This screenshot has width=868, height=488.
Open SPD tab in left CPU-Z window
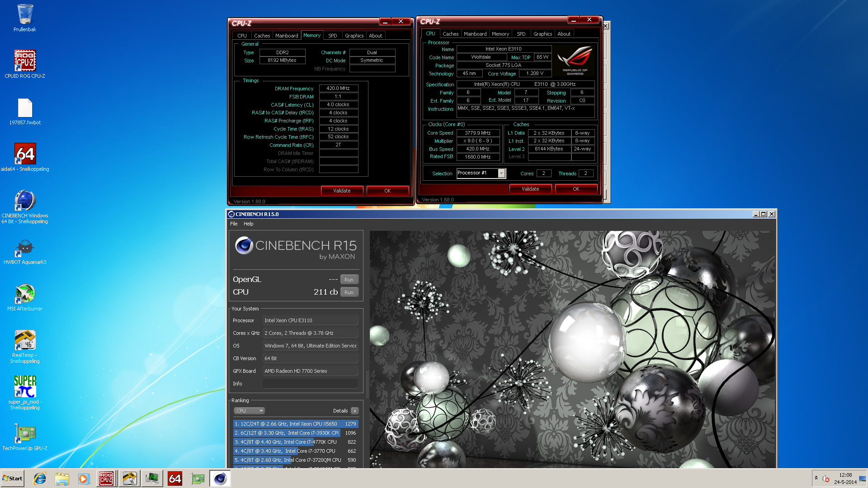click(332, 36)
